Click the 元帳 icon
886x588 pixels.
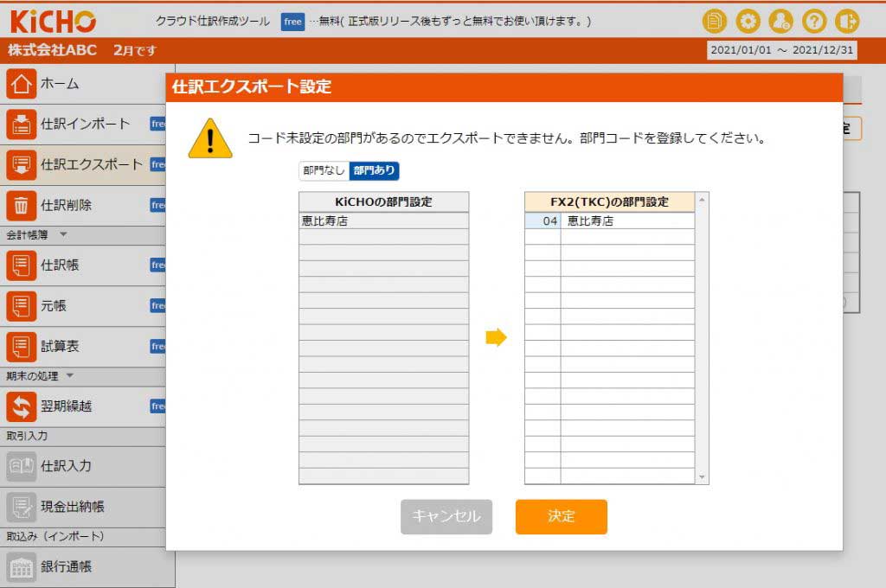pos(22,306)
